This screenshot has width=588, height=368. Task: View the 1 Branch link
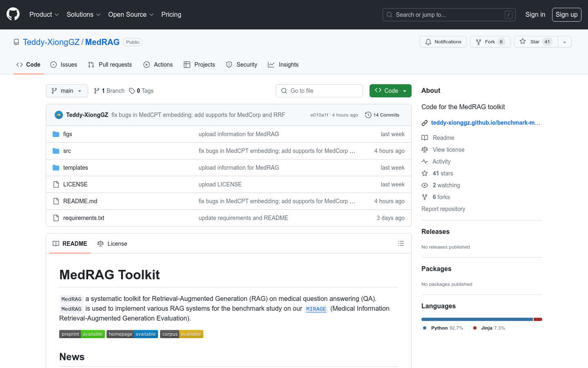coord(109,91)
